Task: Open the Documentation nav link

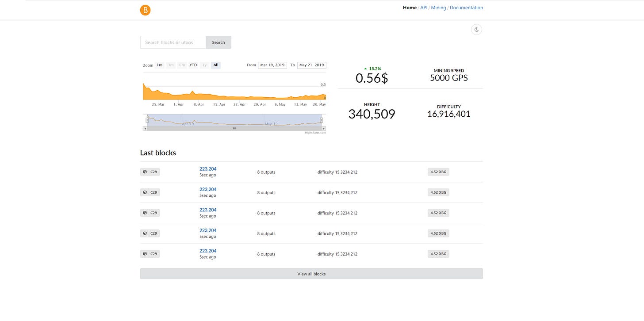Action: [466, 8]
